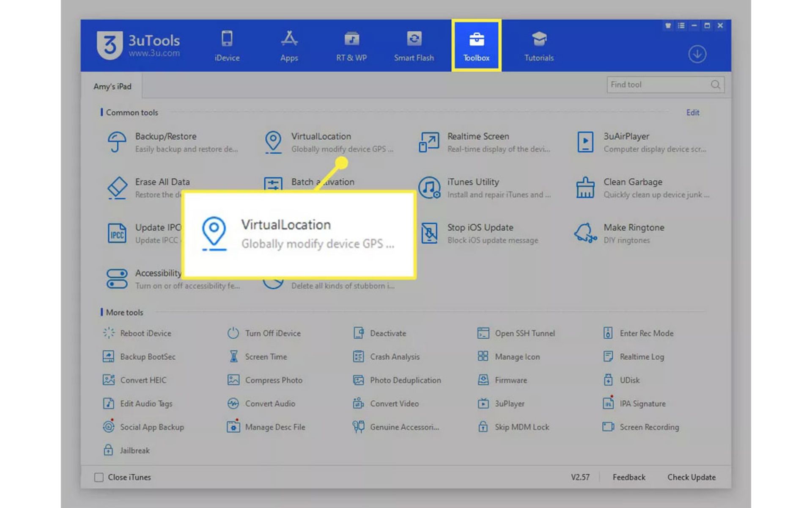Click the Feedback link

pos(629,477)
